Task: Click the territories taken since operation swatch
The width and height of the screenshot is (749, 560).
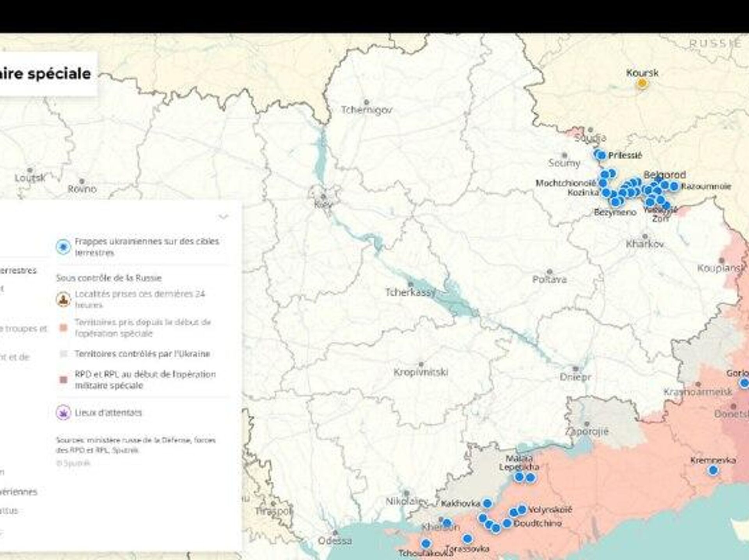Action: (x=63, y=328)
